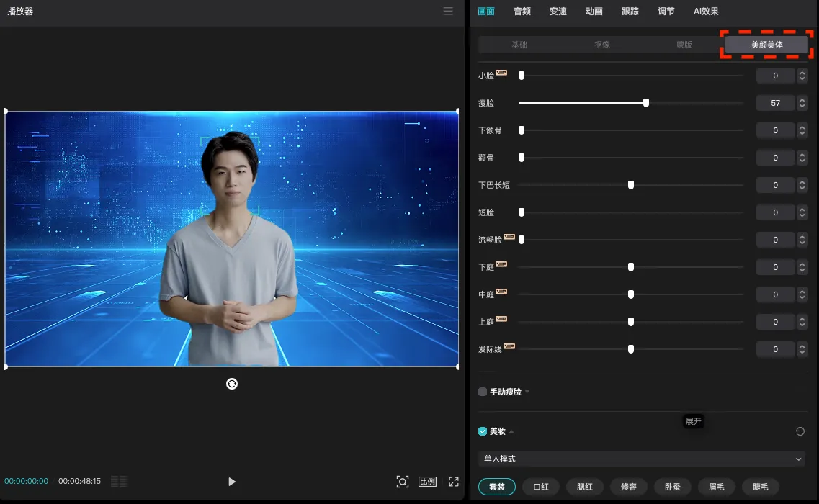Click the 短脸 value stepper arrows
The image size is (819, 504).
coord(802,212)
